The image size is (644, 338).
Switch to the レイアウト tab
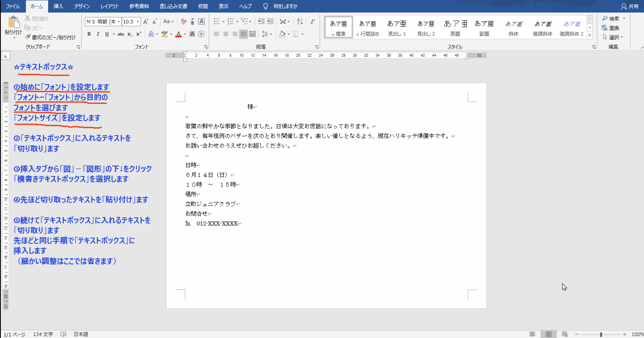(110, 6)
